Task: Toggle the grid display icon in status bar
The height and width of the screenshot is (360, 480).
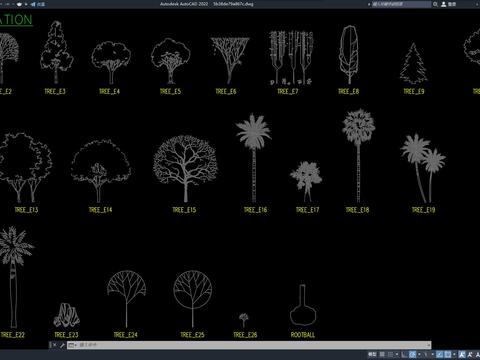Action: tap(382, 354)
